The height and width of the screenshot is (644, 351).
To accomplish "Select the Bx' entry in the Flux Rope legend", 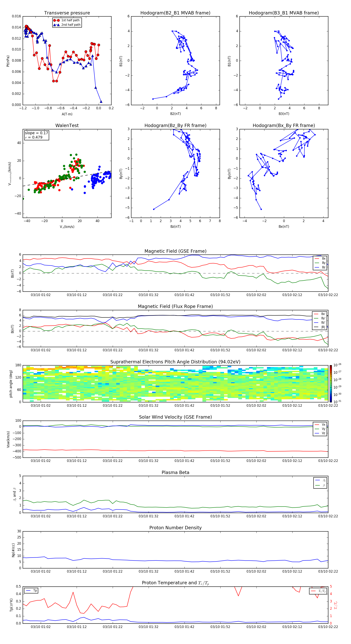I will (320, 314).
